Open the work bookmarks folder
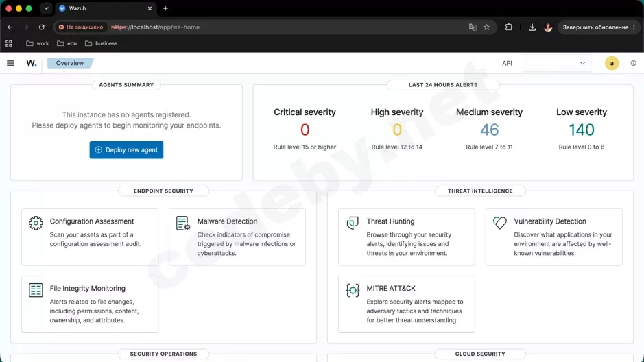 (x=37, y=43)
